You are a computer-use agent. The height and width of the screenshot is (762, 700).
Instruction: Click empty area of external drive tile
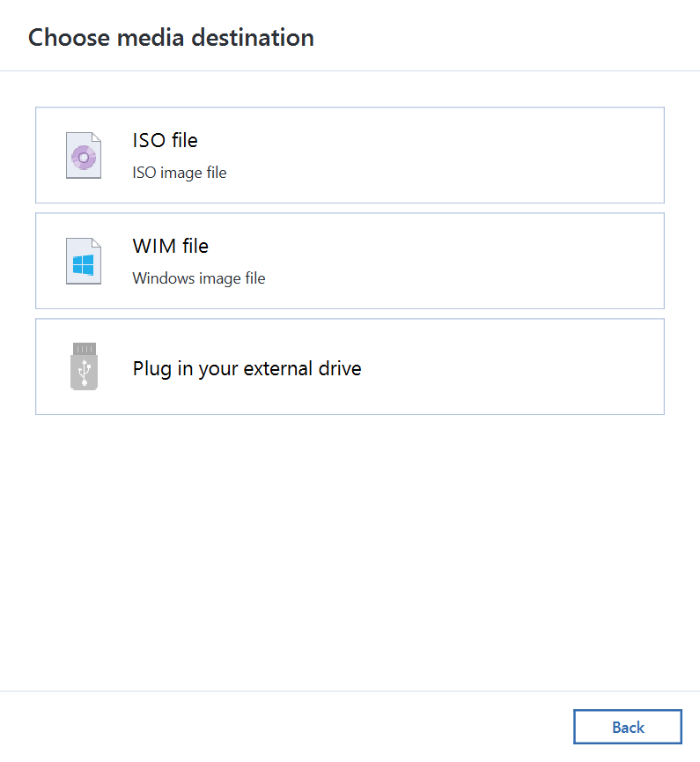510,366
